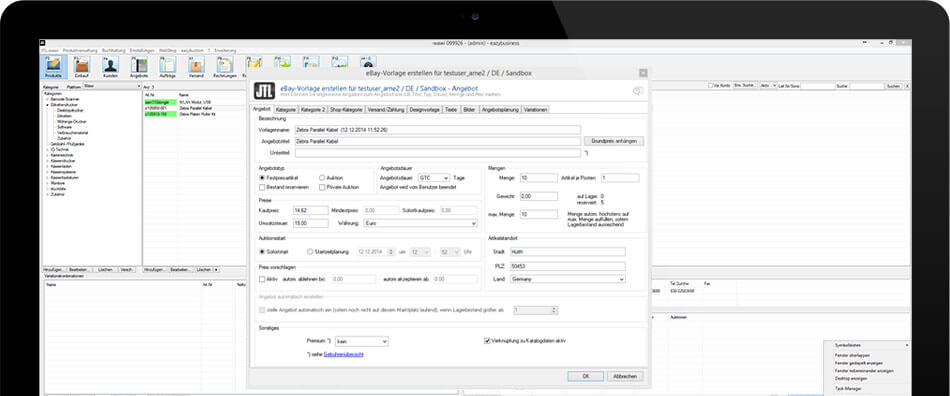Collapse the Etikettendrucker tree node
The width and height of the screenshot is (950, 396).
(46, 105)
